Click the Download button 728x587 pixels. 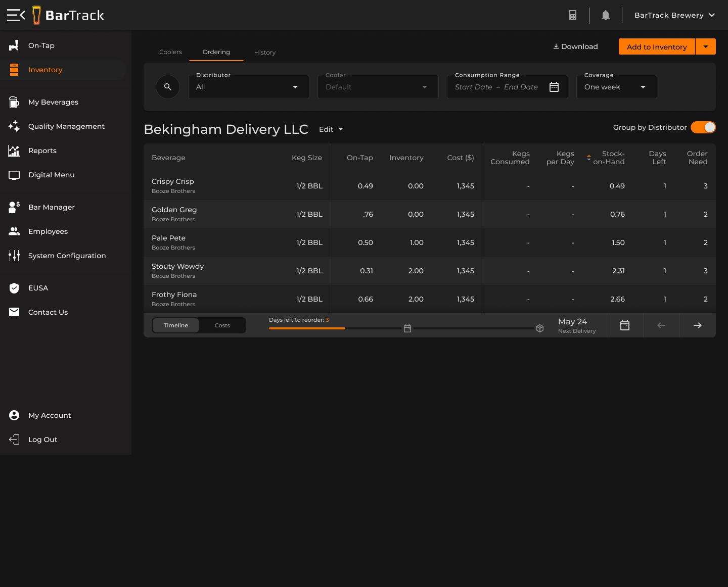(575, 46)
